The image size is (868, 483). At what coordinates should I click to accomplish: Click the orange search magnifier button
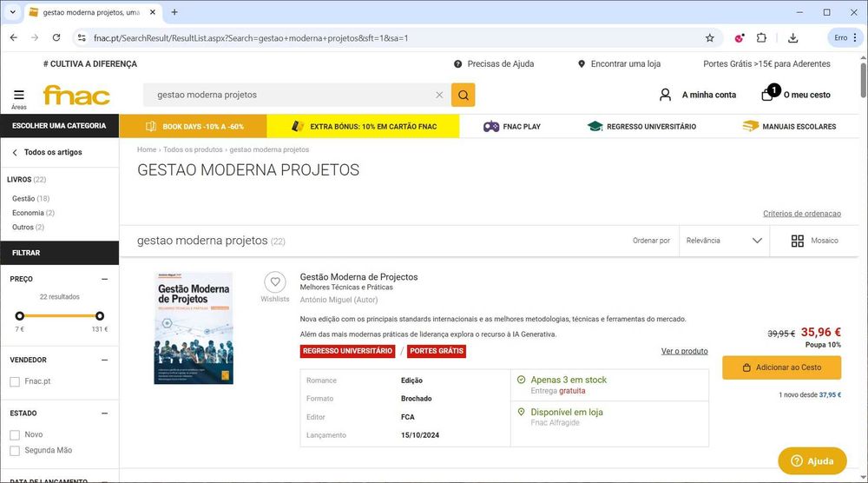click(x=463, y=95)
